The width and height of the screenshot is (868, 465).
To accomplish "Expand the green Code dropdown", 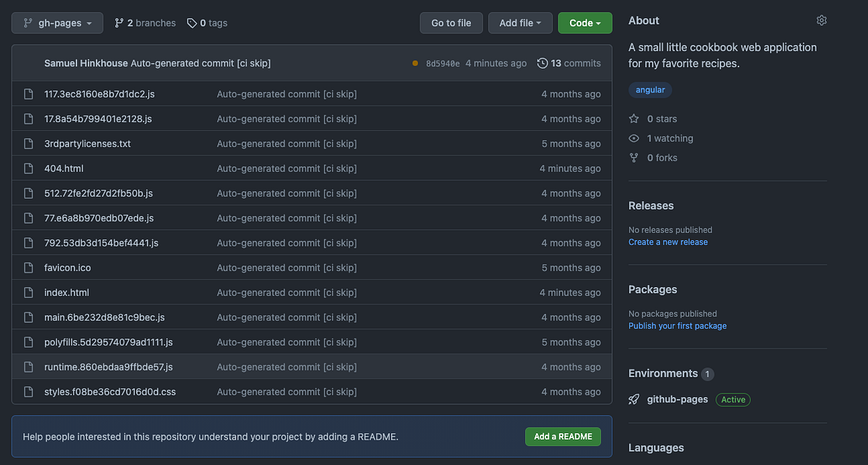I will [x=584, y=22].
